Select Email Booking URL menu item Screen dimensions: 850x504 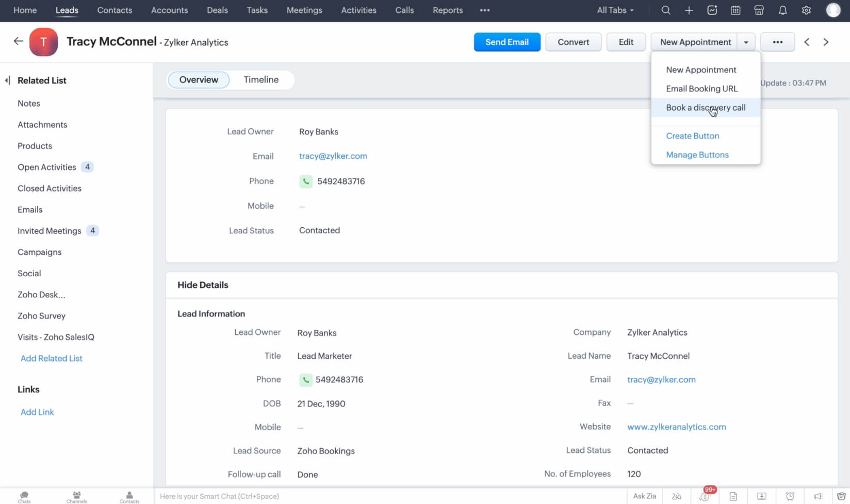pyautogui.click(x=702, y=89)
